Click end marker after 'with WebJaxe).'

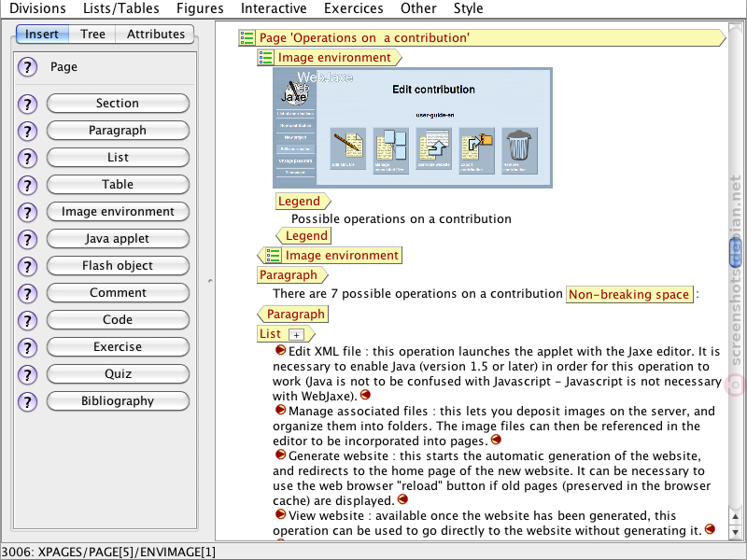tap(365, 394)
